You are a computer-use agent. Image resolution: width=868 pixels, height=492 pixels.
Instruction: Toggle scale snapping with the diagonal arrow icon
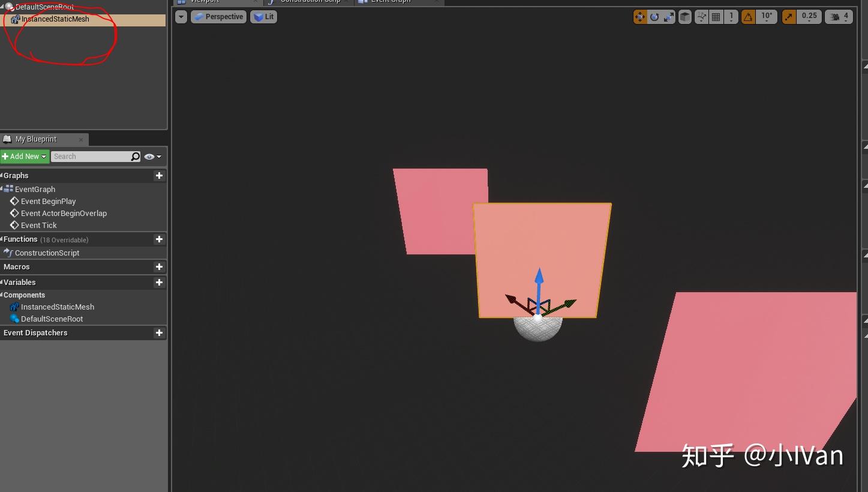(x=789, y=17)
